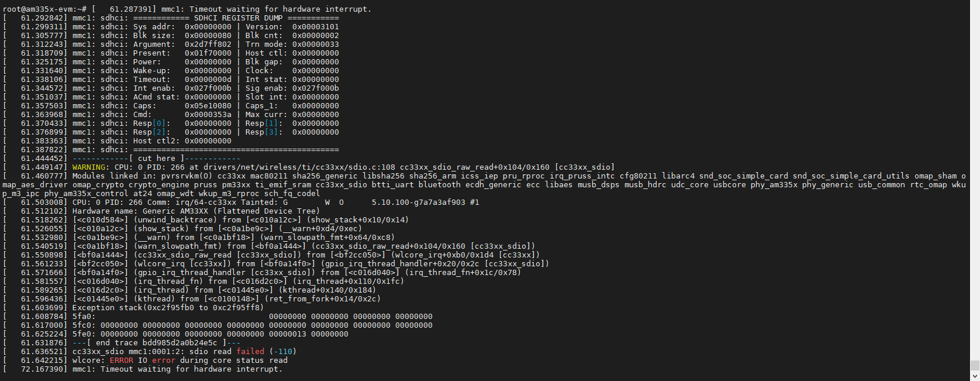Viewport: 980px width, 381px height.
Task: Select the SDHCI REGISTER DUMP heading text
Action: coord(238,18)
